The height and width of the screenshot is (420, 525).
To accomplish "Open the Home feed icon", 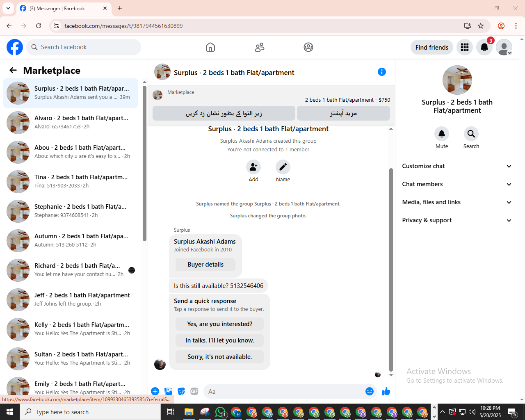I will coord(210,47).
